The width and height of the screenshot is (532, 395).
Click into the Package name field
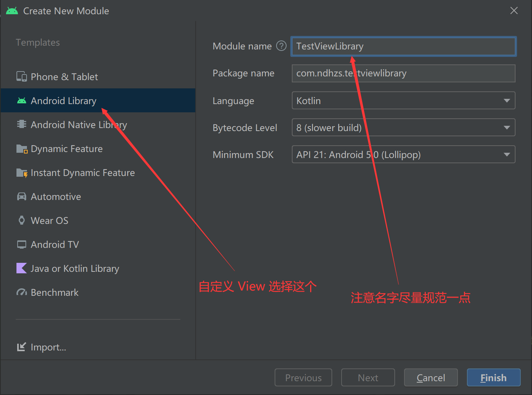point(403,73)
